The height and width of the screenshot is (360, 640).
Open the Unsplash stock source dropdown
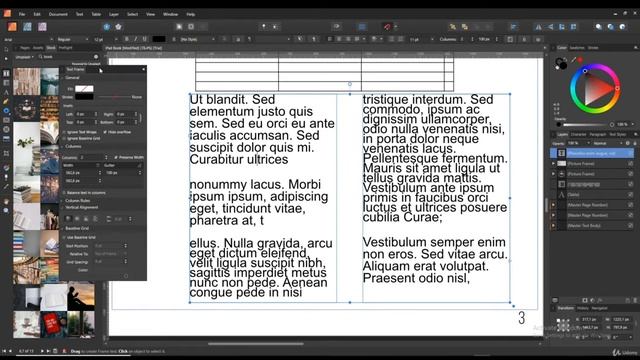coord(24,57)
